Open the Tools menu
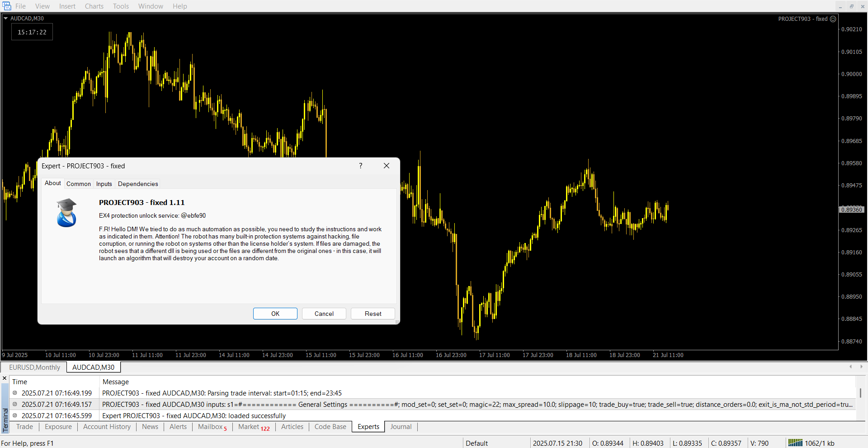868x448 pixels. pyautogui.click(x=121, y=6)
